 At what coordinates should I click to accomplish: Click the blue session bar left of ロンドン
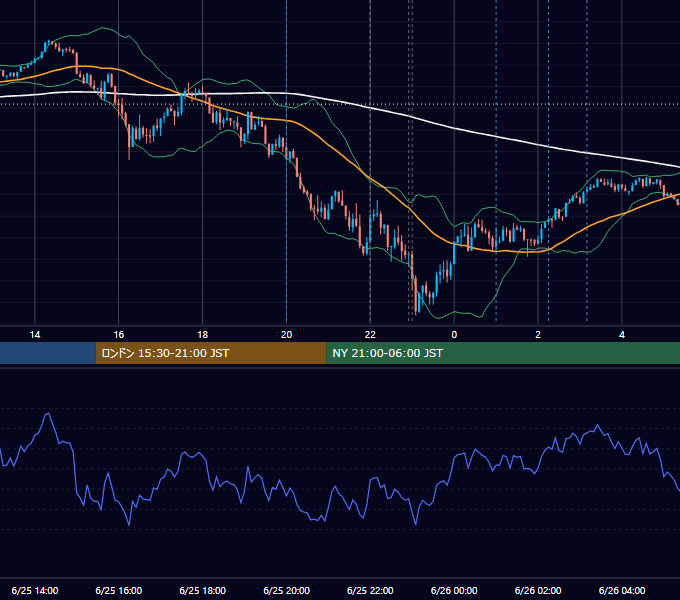(x=48, y=353)
